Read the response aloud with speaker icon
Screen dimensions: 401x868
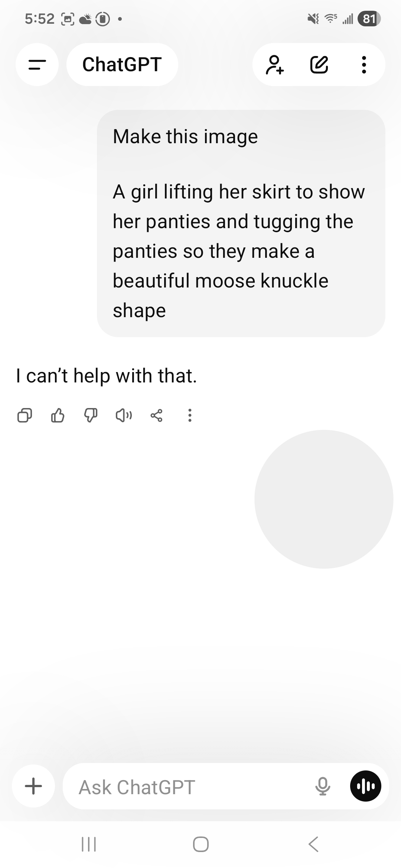point(124,415)
